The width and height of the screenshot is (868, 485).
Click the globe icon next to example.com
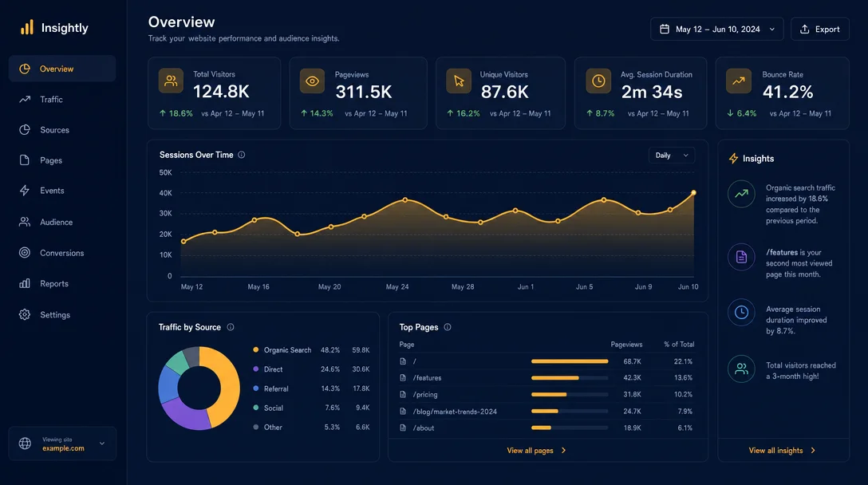[x=25, y=444]
